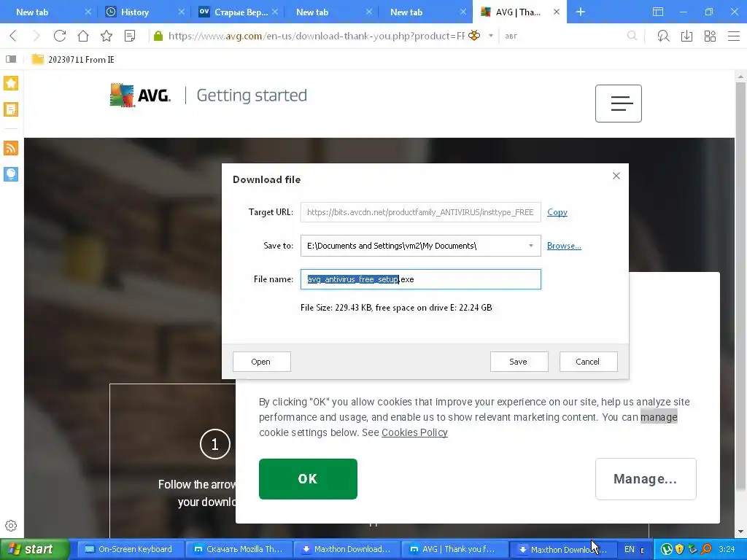Click the window layout icon in title bar
The height and width of the screenshot is (560, 747).
click(x=658, y=12)
